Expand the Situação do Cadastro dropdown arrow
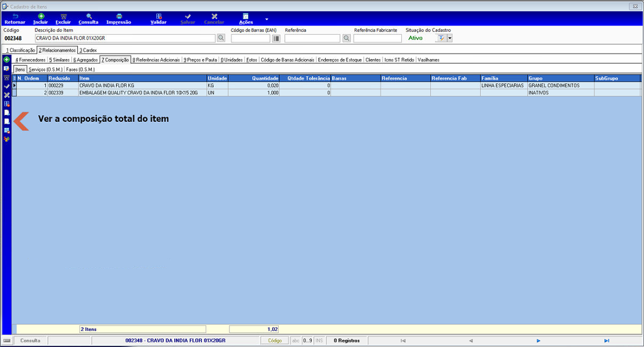Screen dimensions: 644x347 coord(449,38)
